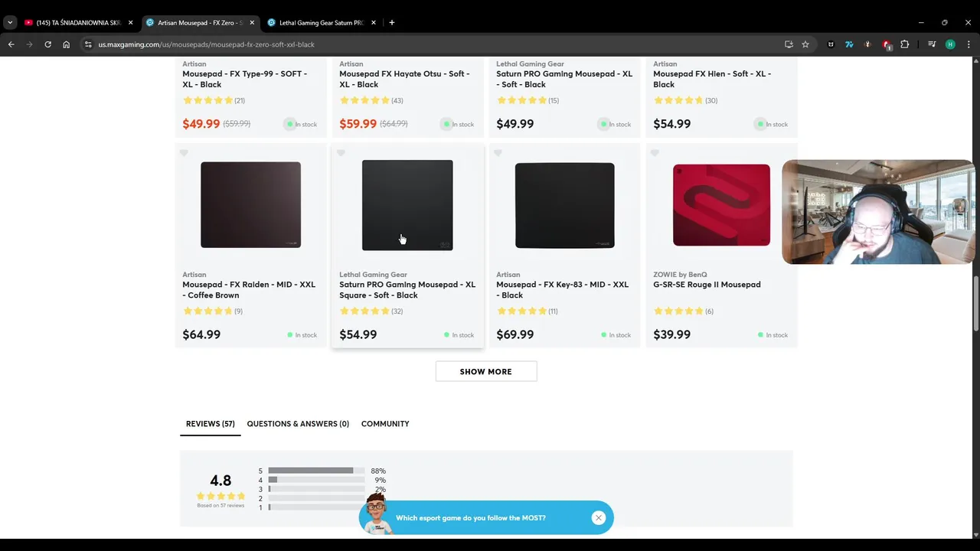Click the $39.99 price of Rouge II

(672, 334)
